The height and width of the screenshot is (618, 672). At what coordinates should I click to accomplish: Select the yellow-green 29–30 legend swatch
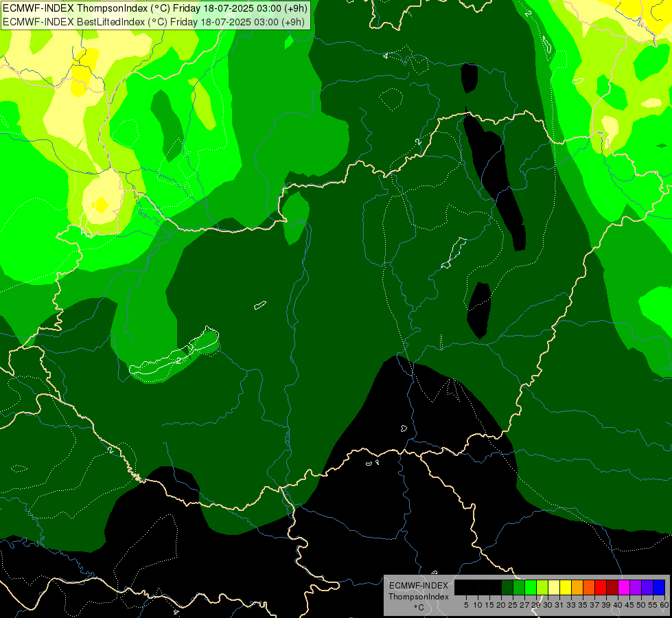(542, 587)
